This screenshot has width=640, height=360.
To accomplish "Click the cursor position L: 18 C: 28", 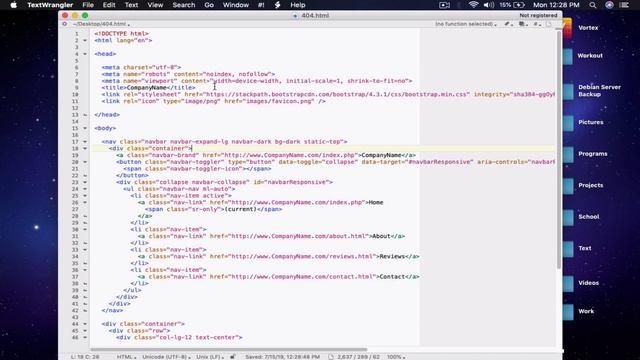I will [85, 357].
